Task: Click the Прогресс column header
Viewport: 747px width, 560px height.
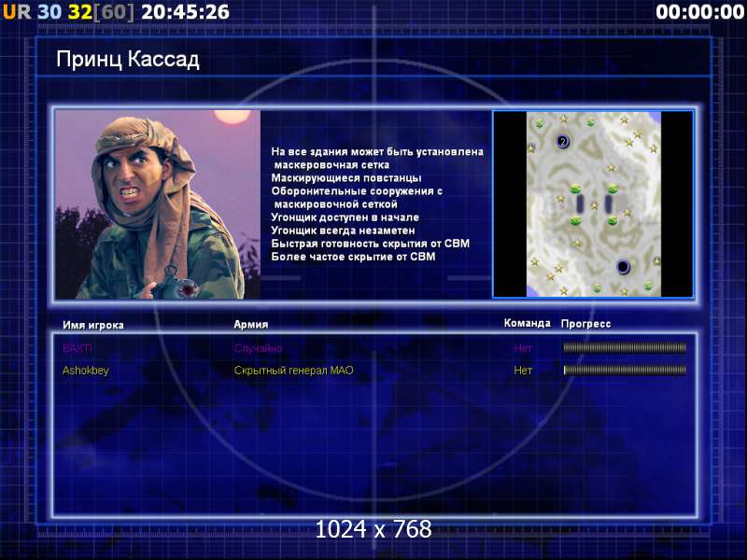Action: pyautogui.click(x=585, y=324)
